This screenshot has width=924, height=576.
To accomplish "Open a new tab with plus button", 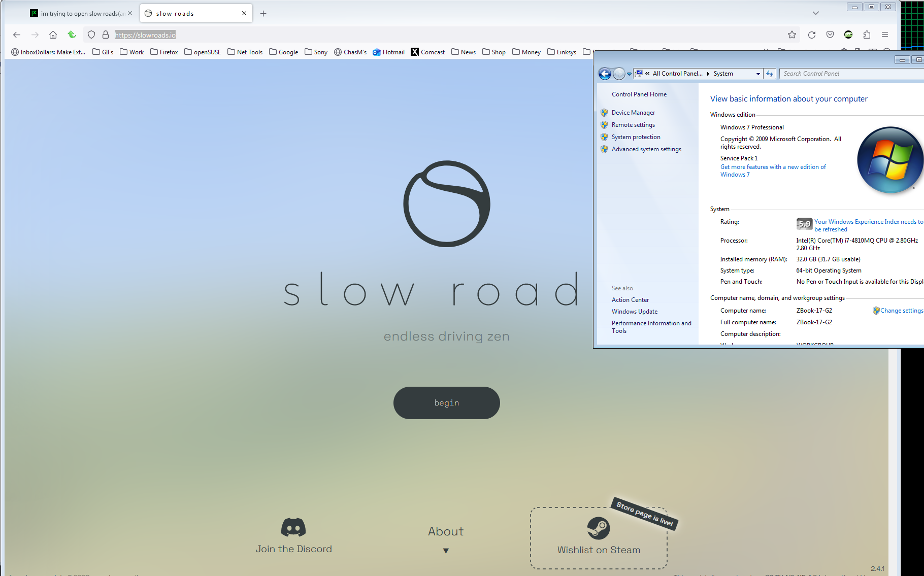I will pyautogui.click(x=263, y=14).
